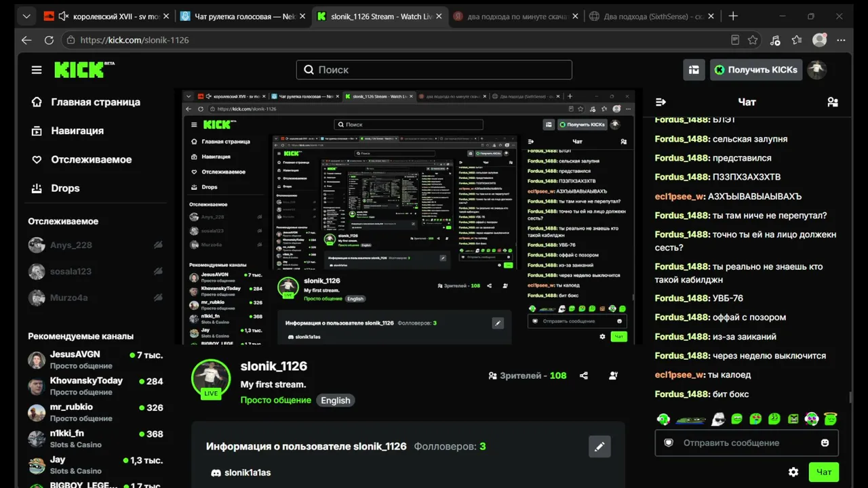The image size is (868, 488).
Task: Open the browser profile avatar
Action: pos(820,40)
